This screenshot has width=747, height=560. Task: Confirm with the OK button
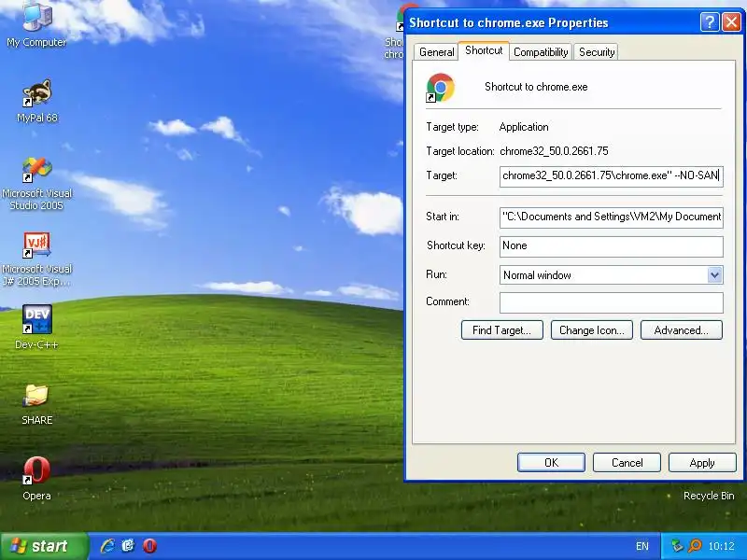click(551, 462)
